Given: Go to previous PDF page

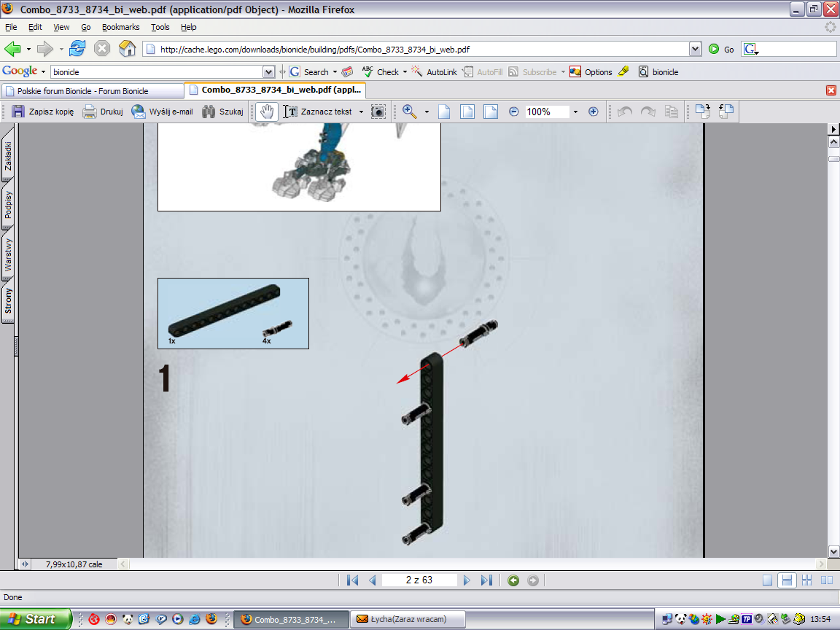Looking at the screenshot, I should [373, 580].
